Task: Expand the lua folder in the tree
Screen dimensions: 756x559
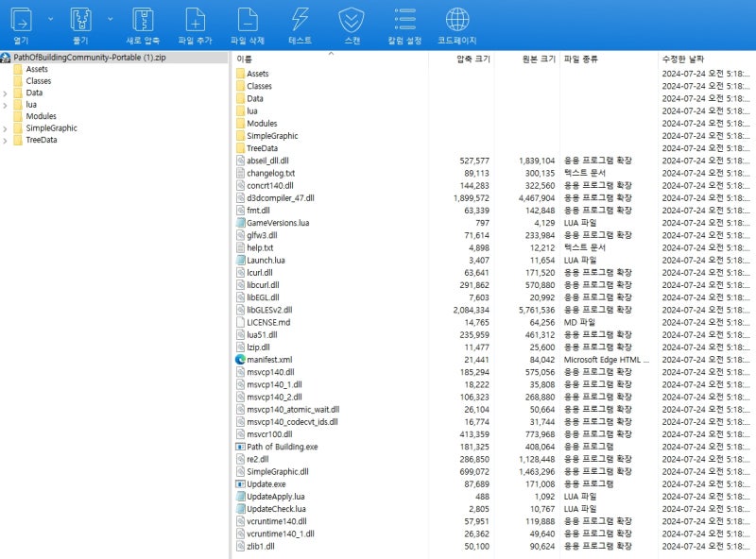Action: pyautogui.click(x=6, y=105)
